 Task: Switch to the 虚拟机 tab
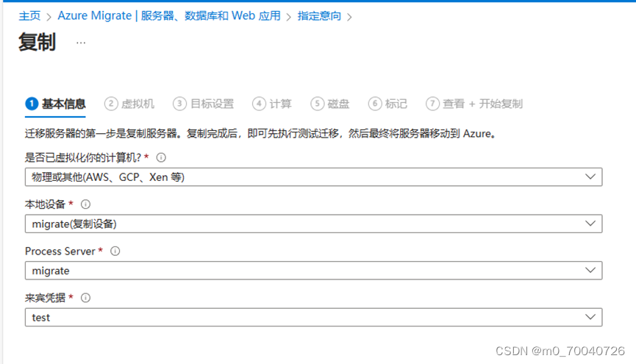click(129, 104)
